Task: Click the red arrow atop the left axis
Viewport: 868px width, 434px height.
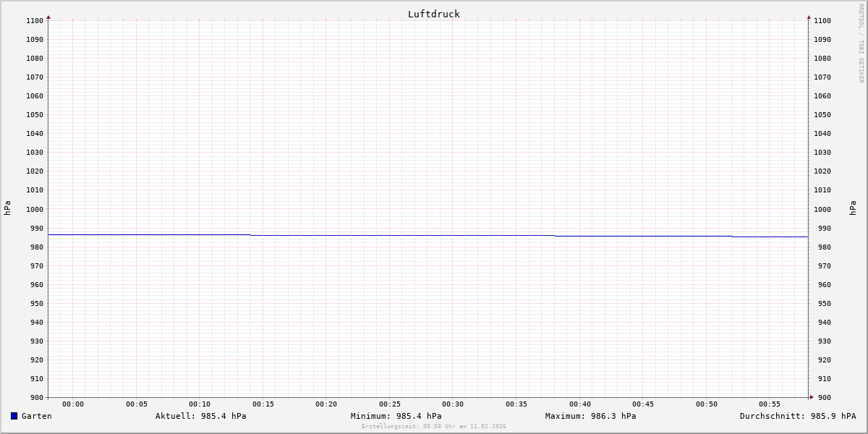Action: click(x=48, y=17)
